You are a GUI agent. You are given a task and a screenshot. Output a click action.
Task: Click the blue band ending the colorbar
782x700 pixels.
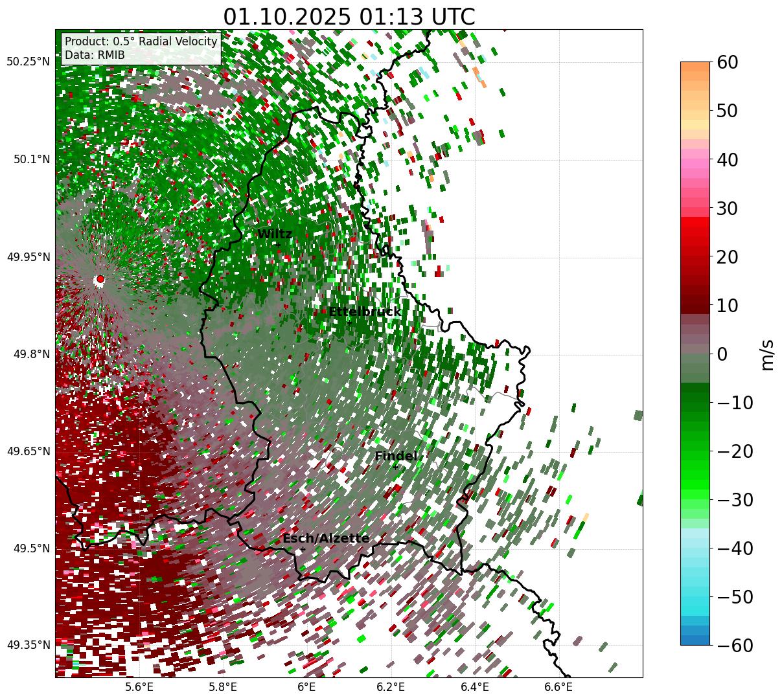tap(695, 640)
